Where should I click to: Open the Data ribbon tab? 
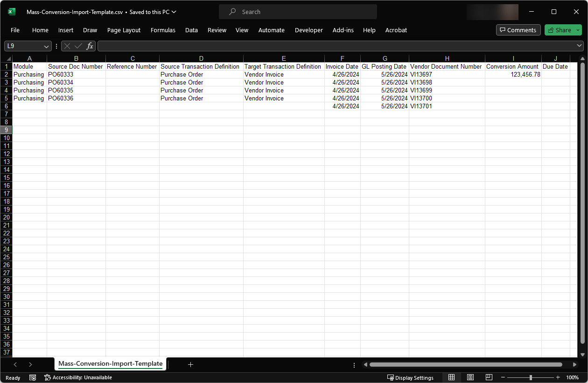click(x=191, y=30)
